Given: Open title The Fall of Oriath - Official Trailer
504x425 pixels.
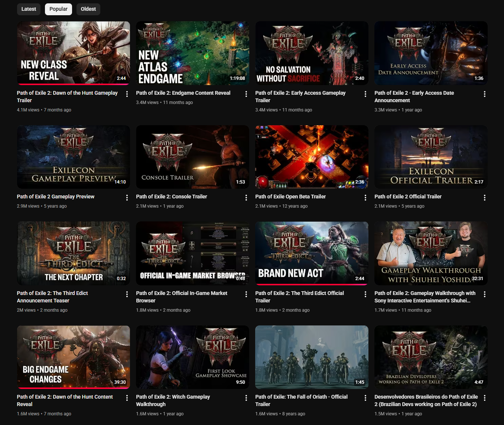Looking at the screenshot, I should 302,400.
